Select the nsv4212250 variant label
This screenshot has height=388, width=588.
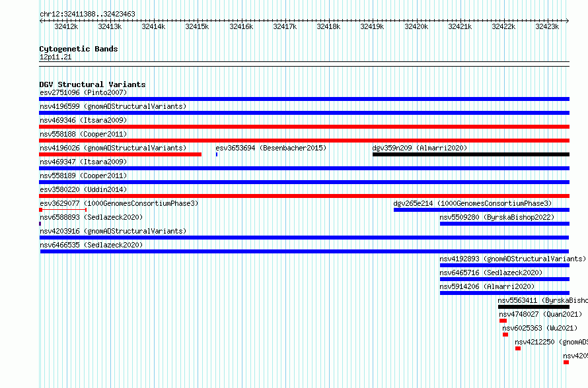click(551, 342)
